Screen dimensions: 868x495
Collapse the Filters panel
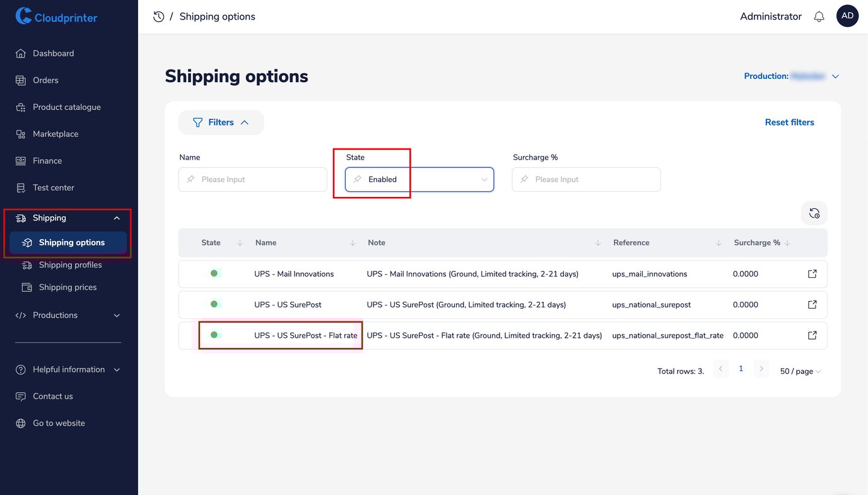pyautogui.click(x=221, y=122)
